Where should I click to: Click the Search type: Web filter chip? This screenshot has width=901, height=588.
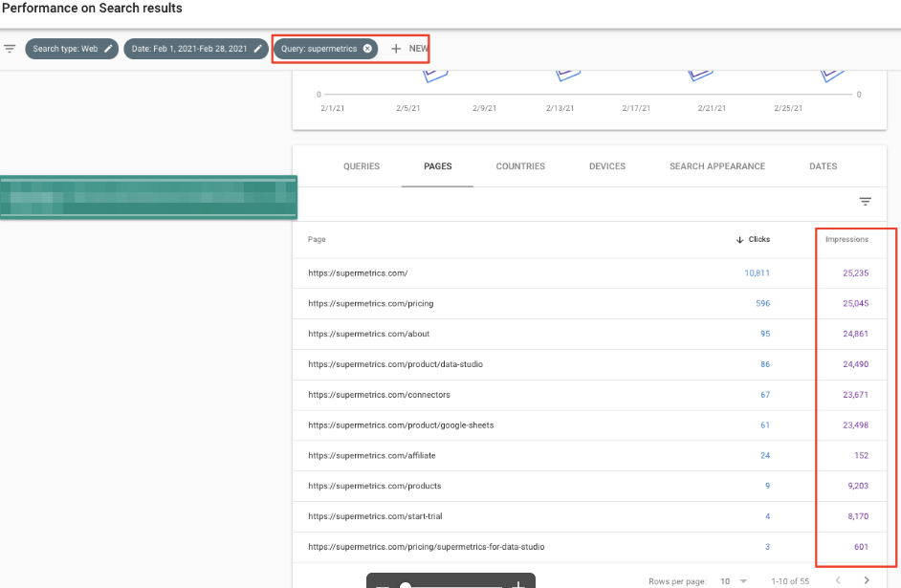tap(72, 49)
